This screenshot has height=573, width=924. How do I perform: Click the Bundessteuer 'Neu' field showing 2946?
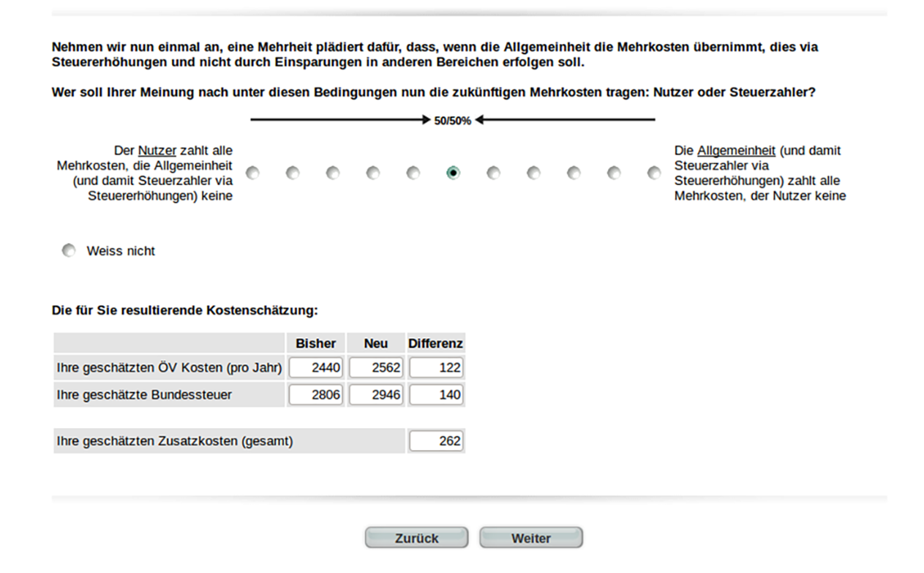pos(375,394)
